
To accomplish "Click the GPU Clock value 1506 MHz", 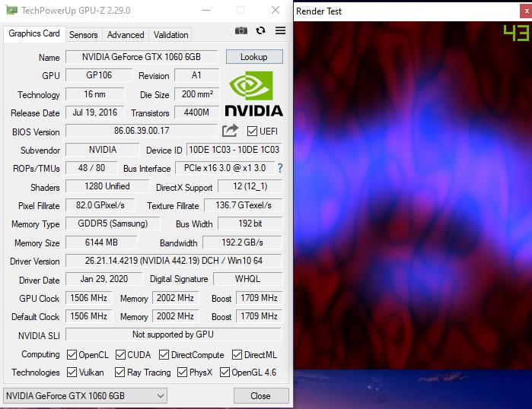I will coord(88,298).
